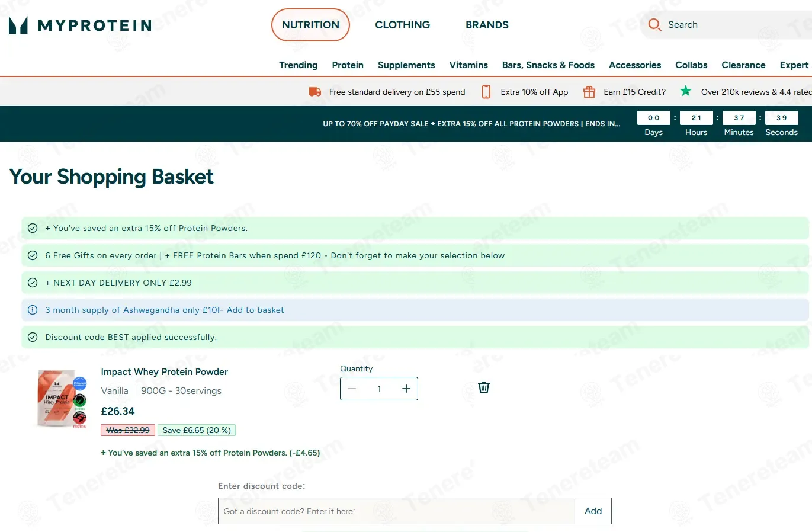Click the 6 Free Gifts message text
The image size is (812, 532).
pos(275,255)
